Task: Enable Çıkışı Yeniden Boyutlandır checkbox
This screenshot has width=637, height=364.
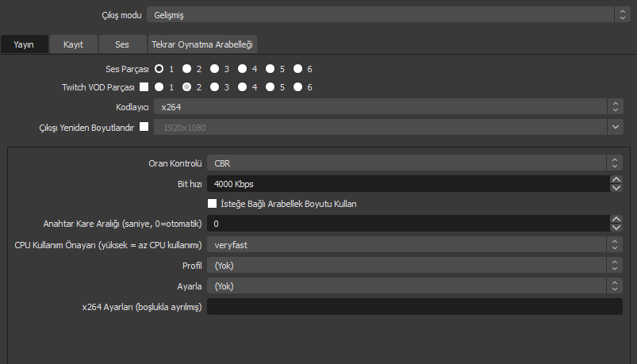Action: click(x=144, y=125)
